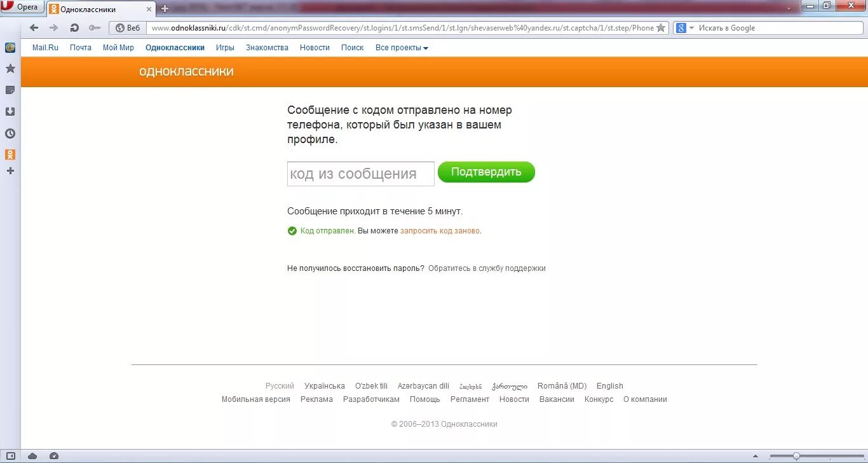
Task: Open Новости link in the footer
Action: coord(514,399)
